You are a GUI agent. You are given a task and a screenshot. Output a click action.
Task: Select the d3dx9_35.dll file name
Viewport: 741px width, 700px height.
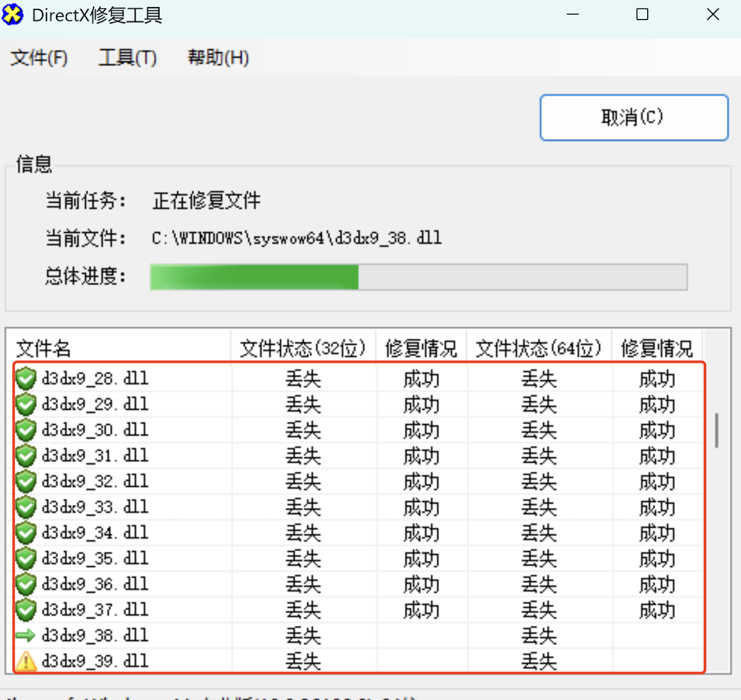95,559
